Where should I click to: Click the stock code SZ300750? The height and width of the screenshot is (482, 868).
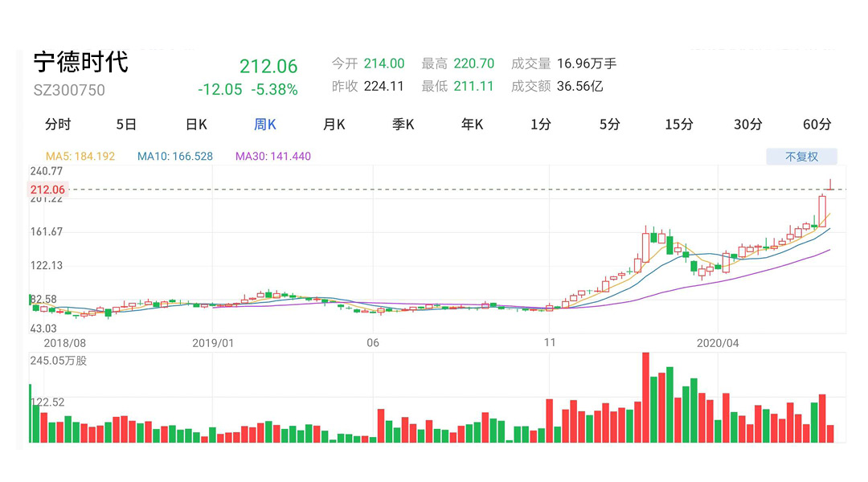(x=69, y=90)
